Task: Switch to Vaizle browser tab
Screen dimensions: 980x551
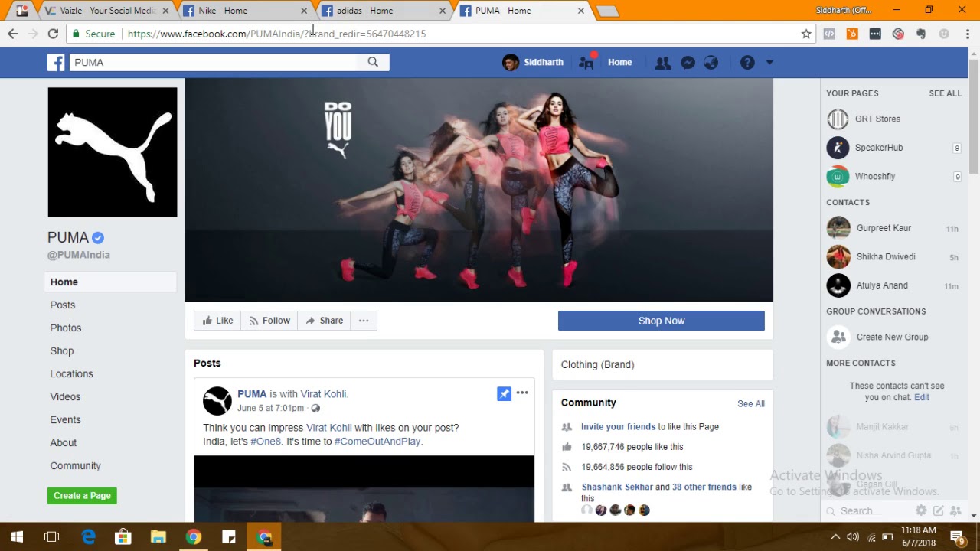Action: click(106, 11)
